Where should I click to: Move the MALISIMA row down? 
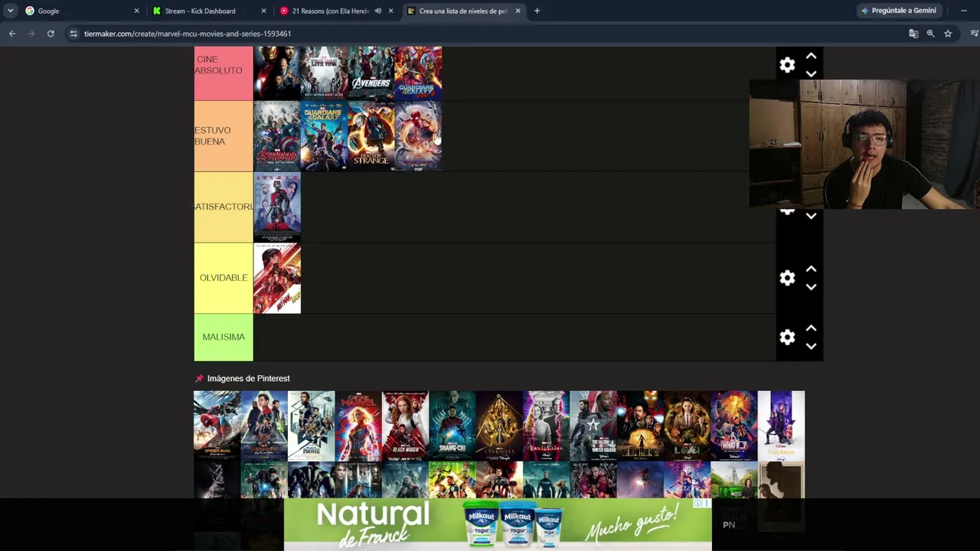812,346
